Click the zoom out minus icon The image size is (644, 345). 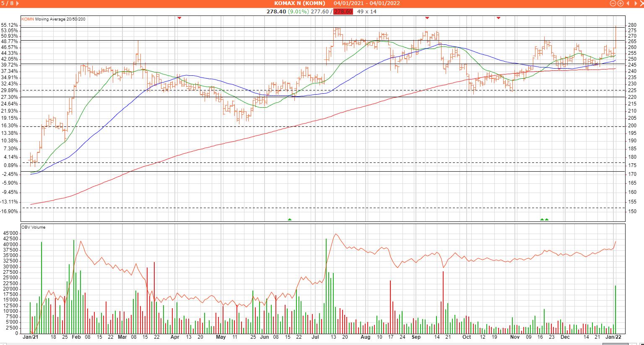coord(613,3)
